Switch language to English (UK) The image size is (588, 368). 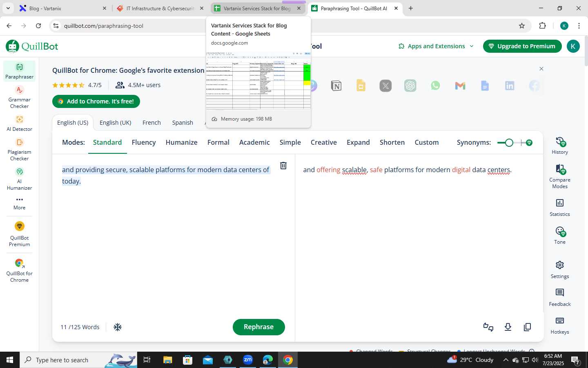click(116, 123)
